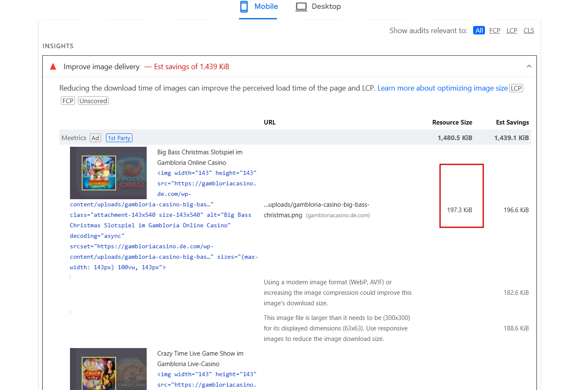Select the All audits filter
Image resolution: width=588 pixels, height=390 pixels.
click(479, 31)
